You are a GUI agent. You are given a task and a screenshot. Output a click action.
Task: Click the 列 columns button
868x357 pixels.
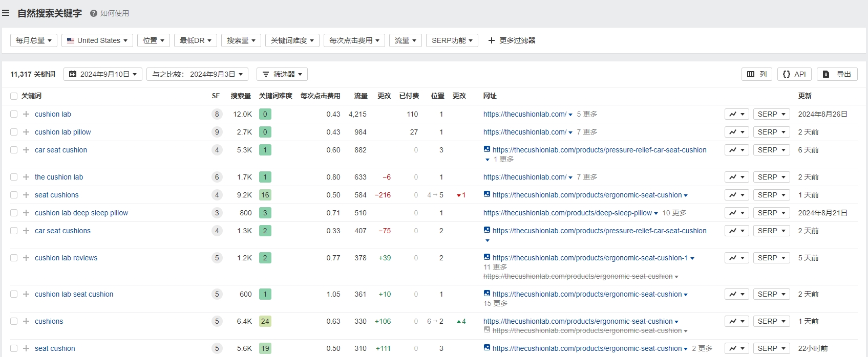pyautogui.click(x=757, y=74)
